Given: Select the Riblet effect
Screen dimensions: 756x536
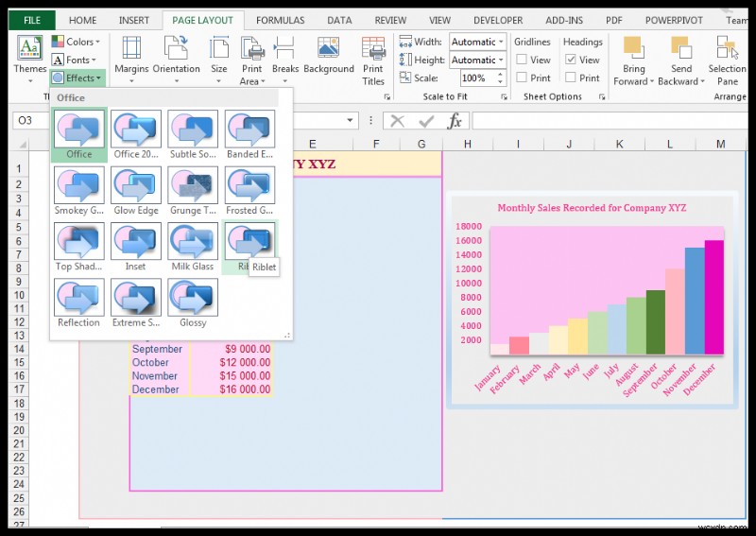Looking at the screenshot, I should pos(249,247).
